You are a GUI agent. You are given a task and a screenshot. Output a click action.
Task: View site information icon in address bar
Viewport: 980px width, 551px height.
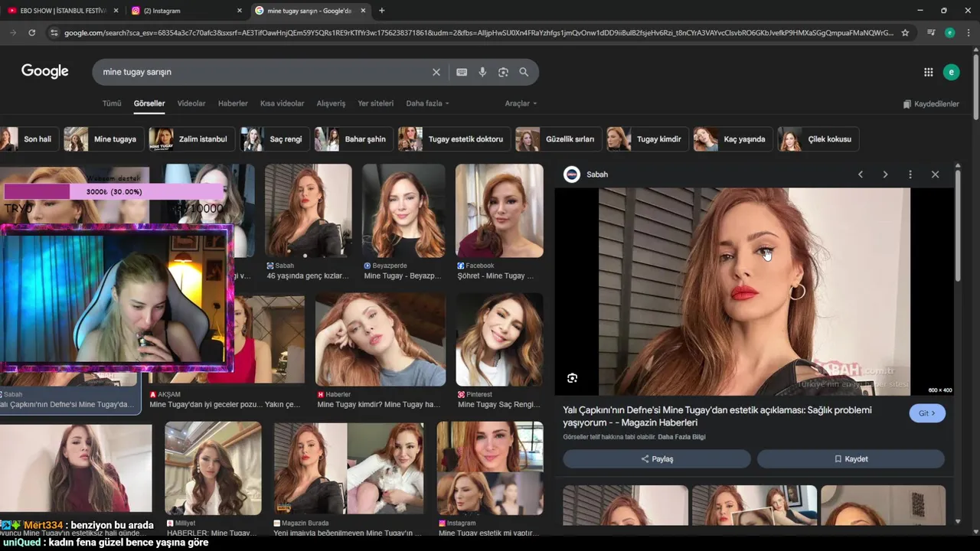click(54, 33)
